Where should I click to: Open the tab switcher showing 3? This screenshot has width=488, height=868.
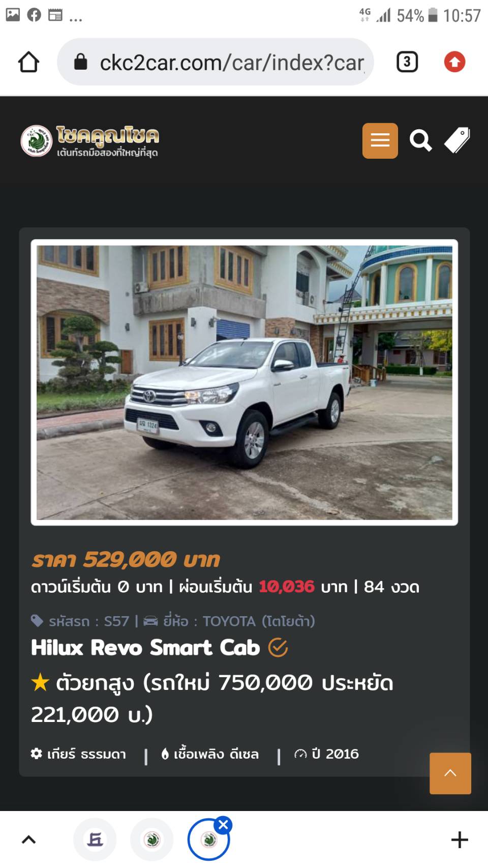pyautogui.click(x=407, y=62)
